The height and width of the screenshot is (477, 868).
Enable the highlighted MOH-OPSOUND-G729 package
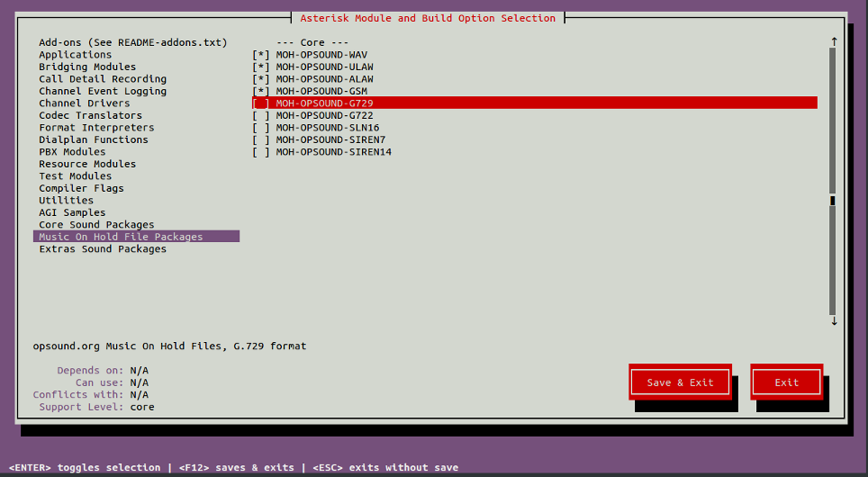click(261, 103)
